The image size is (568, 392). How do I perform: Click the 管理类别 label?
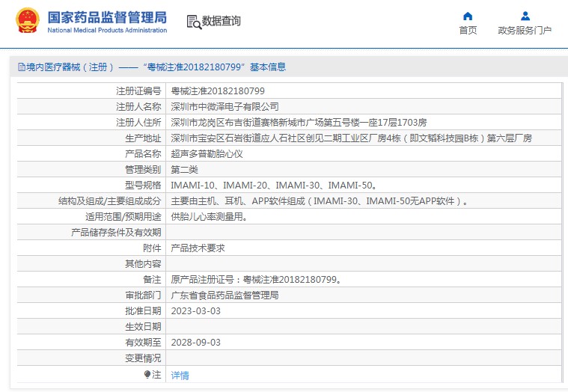tap(143, 169)
